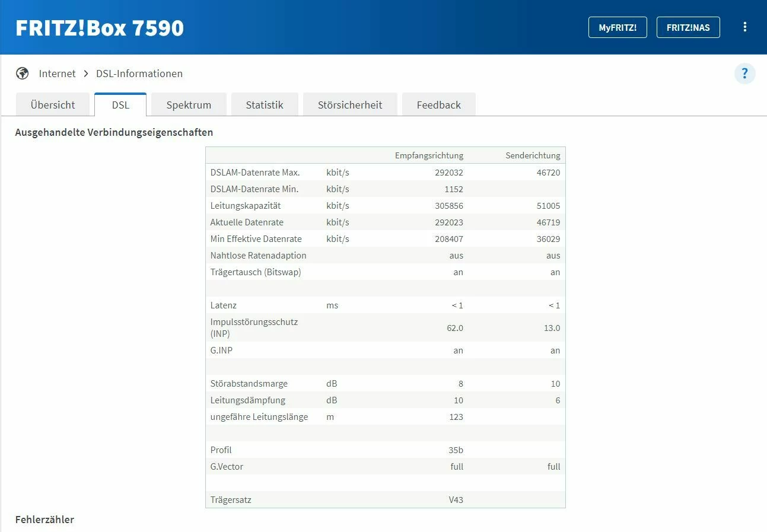
Task: Select the DSL tab
Action: tap(120, 105)
